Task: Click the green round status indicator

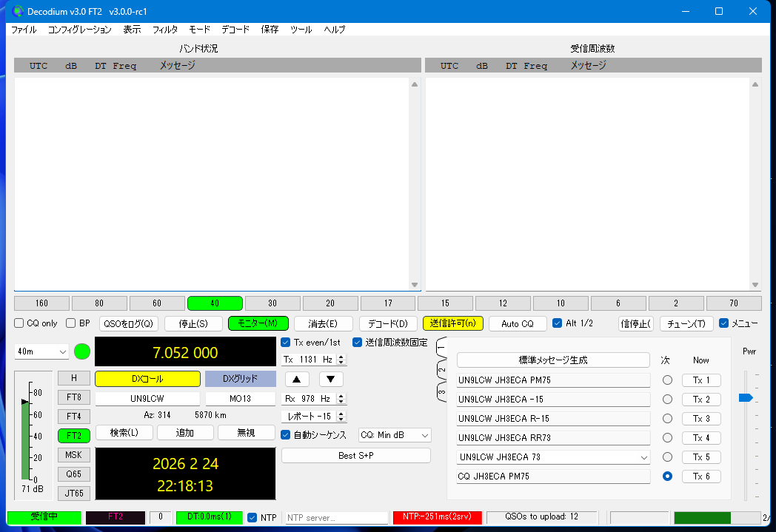Action: 81,351
